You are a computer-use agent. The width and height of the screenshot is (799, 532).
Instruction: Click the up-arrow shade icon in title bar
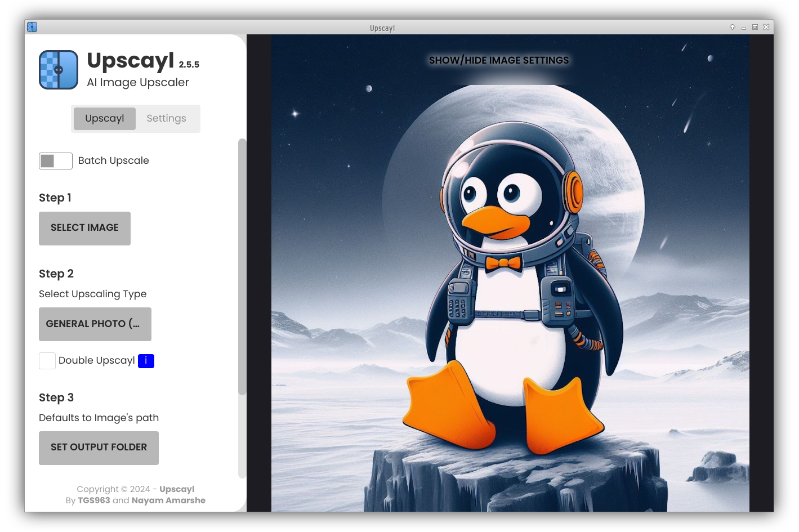733,27
